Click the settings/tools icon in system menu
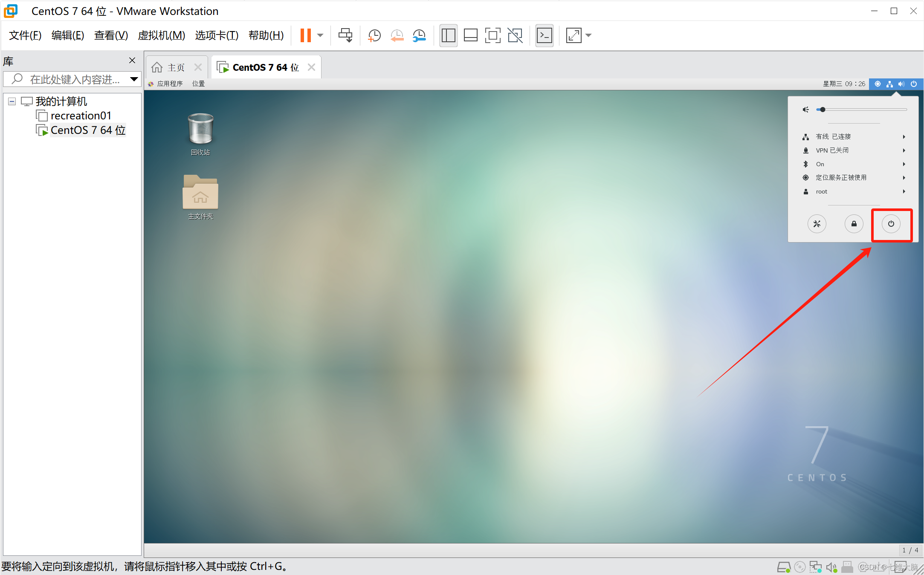924x575 pixels. click(817, 224)
